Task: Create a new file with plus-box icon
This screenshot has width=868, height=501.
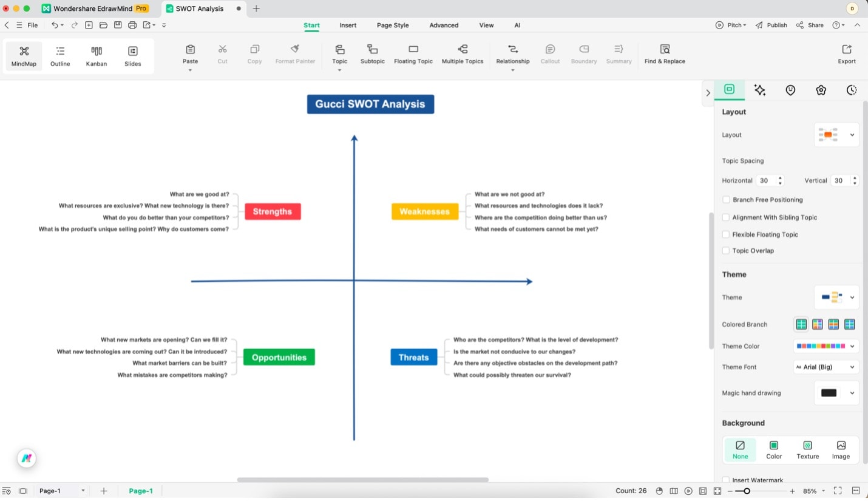Action: click(x=89, y=25)
